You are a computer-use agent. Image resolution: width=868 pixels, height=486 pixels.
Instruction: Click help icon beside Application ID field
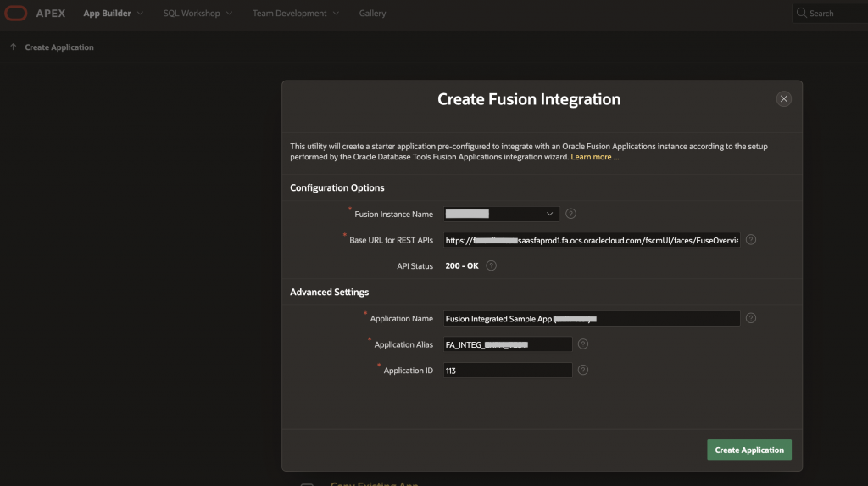(x=582, y=371)
